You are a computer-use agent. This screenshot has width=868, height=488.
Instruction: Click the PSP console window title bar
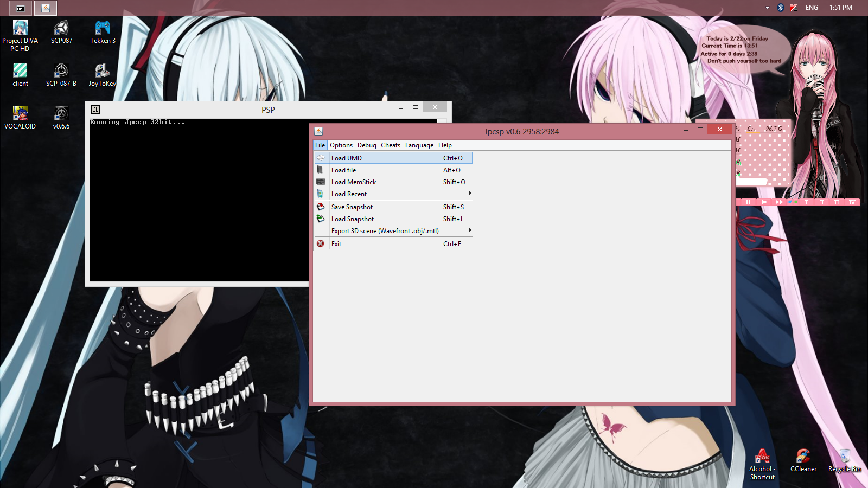(x=268, y=110)
